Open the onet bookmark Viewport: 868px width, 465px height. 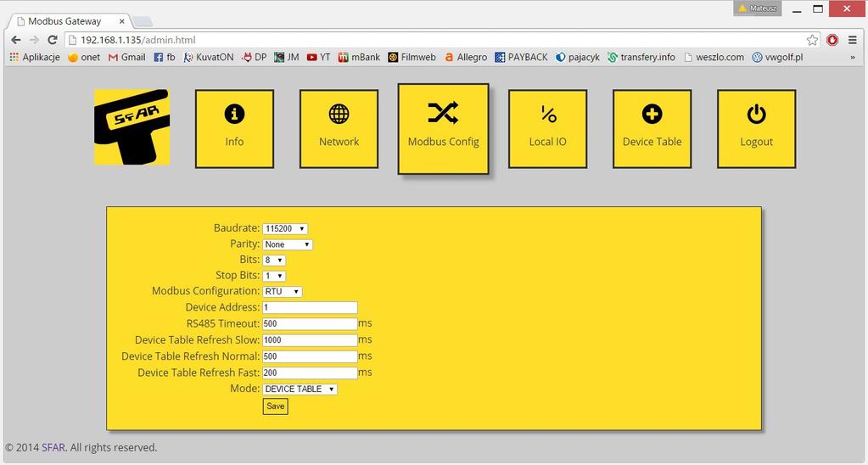84,57
